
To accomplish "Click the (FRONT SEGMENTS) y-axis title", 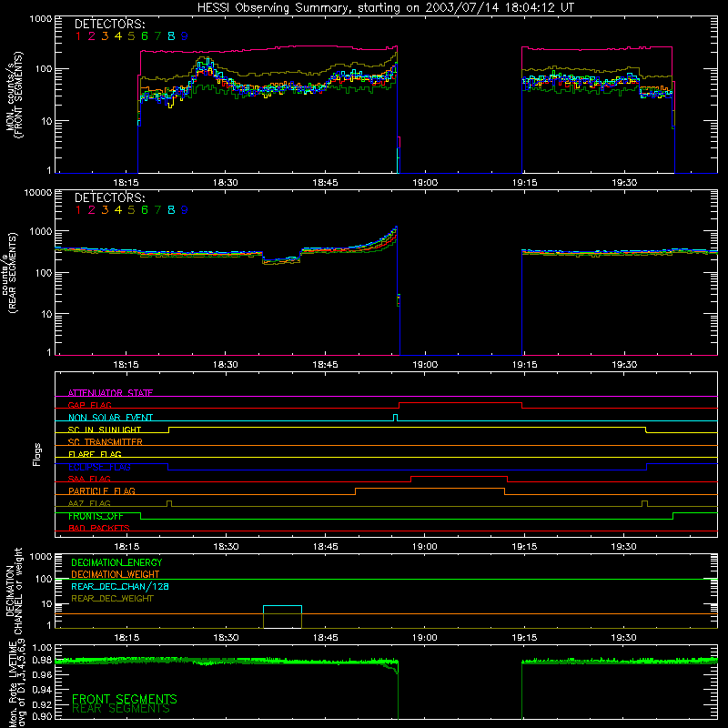I will point(18,95).
